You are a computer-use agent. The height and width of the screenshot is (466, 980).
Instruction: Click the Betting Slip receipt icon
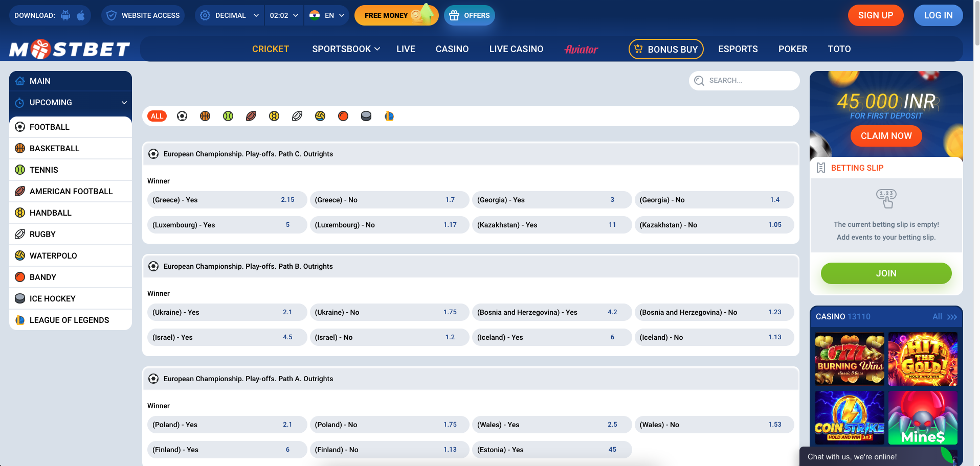(x=821, y=168)
